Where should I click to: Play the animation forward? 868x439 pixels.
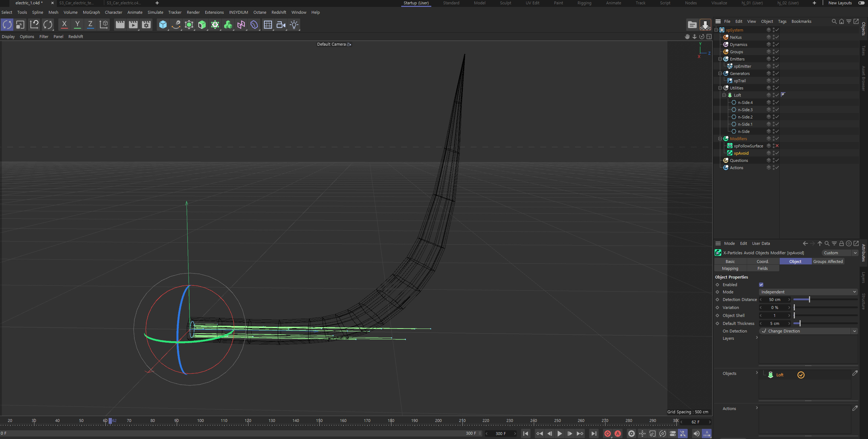[560, 434]
